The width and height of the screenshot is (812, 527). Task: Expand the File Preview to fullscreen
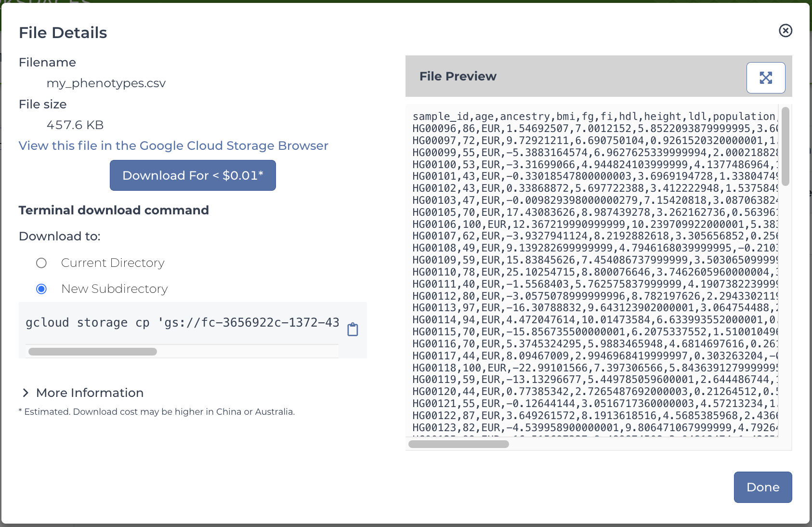[x=766, y=78]
